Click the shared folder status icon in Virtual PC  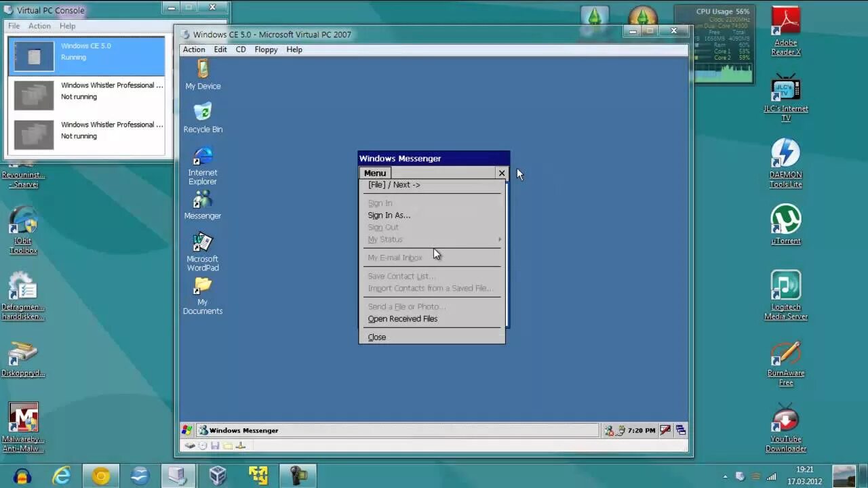coord(228,445)
